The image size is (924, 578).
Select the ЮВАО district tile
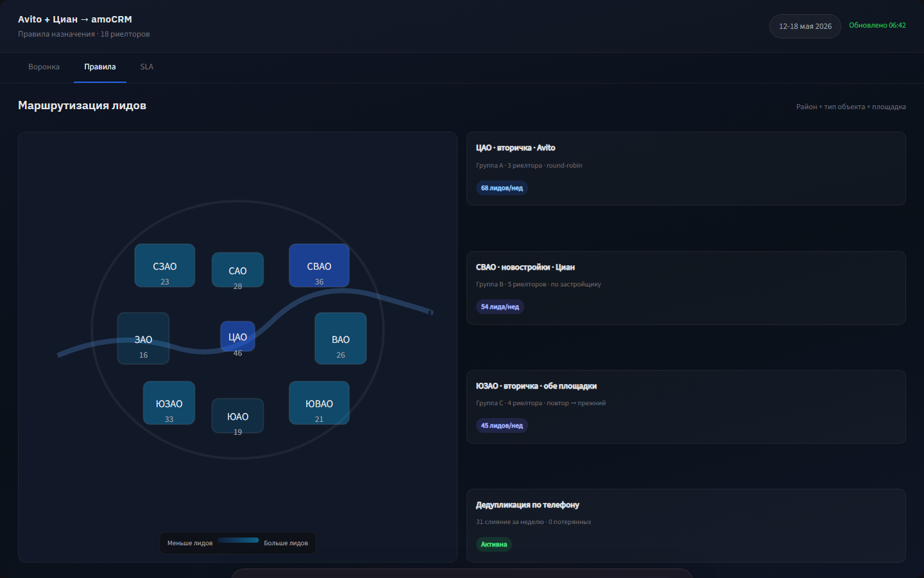(x=319, y=403)
